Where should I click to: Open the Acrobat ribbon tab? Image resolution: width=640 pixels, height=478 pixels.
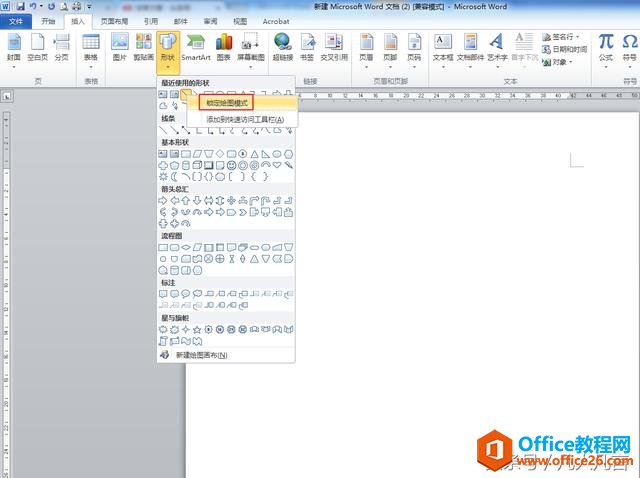[x=276, y=21]
